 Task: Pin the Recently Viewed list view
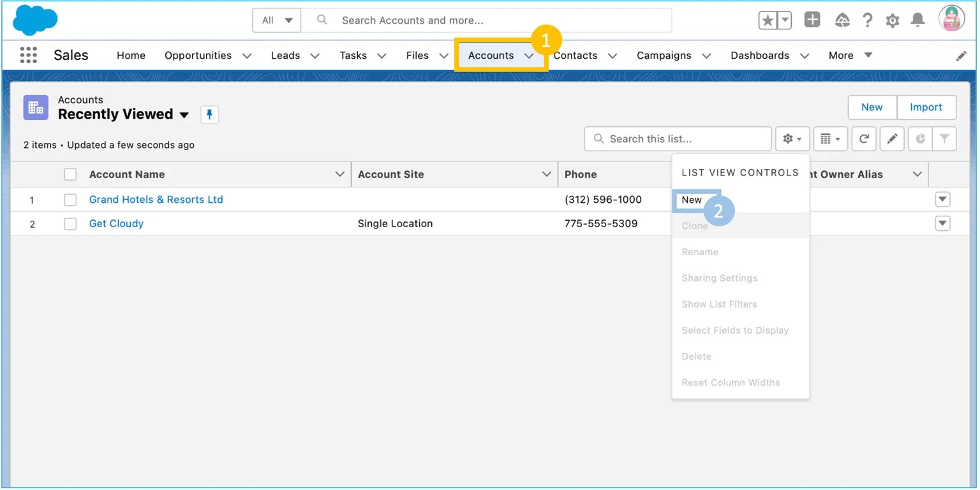tap(209, 115)
